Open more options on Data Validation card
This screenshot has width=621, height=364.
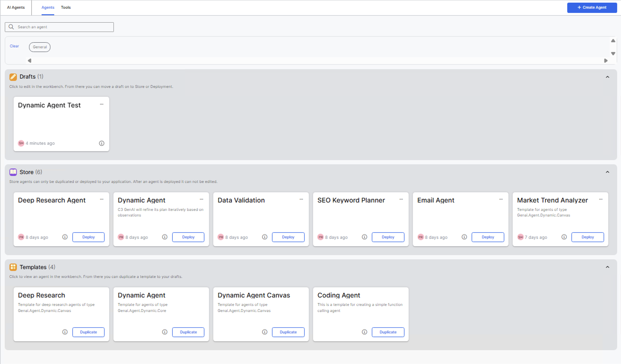[301, 199]
